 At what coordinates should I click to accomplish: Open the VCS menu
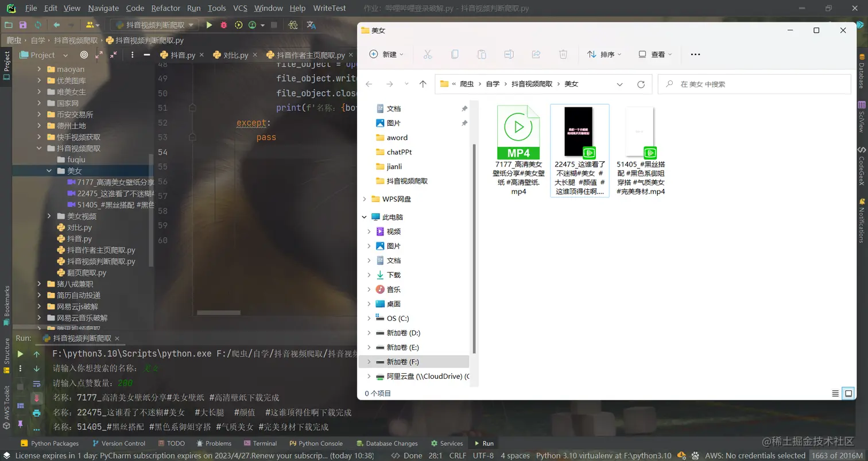click(240, 8)
